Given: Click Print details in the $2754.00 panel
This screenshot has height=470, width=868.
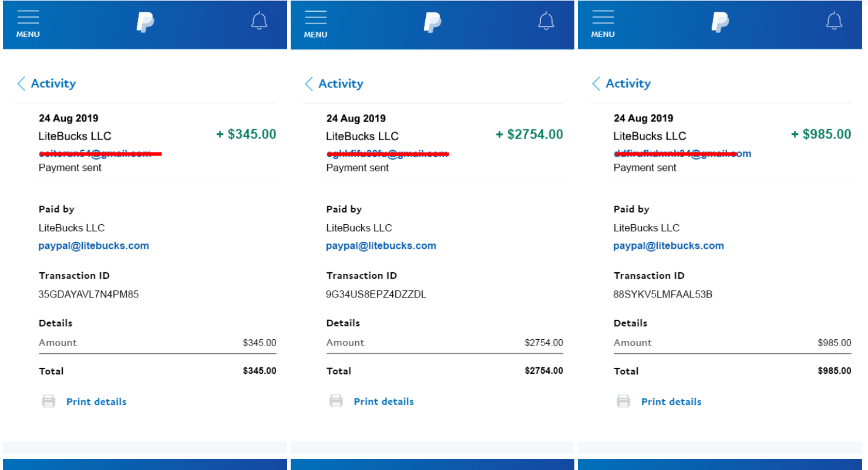Looking at the screenshot, I should coord(383,402).
